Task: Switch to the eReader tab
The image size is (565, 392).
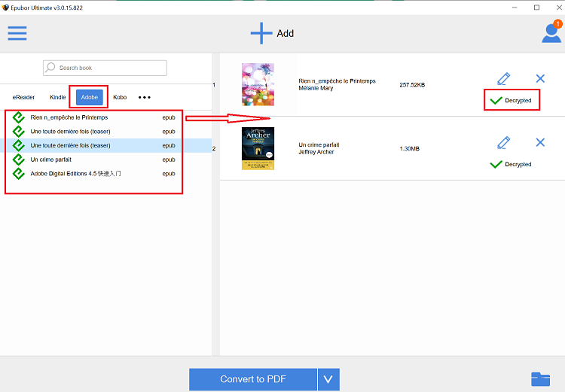Action: coord(23,97)
